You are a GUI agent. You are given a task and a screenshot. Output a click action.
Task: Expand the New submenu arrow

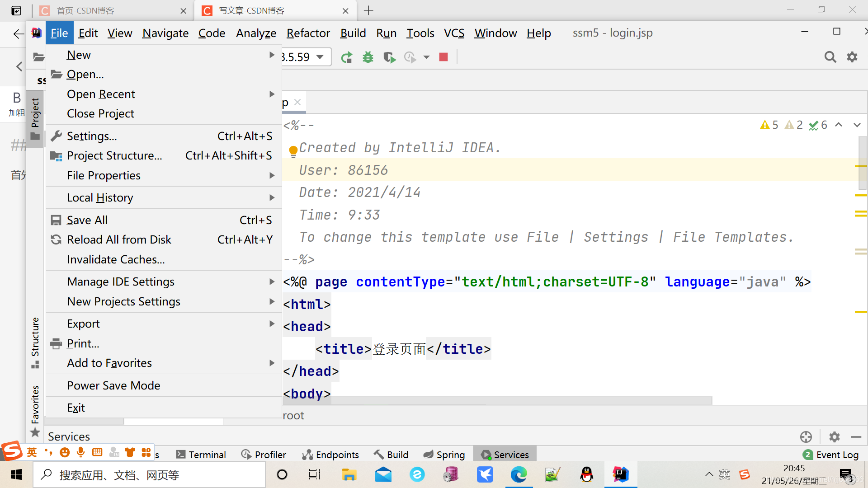click(x=272, y=55)
